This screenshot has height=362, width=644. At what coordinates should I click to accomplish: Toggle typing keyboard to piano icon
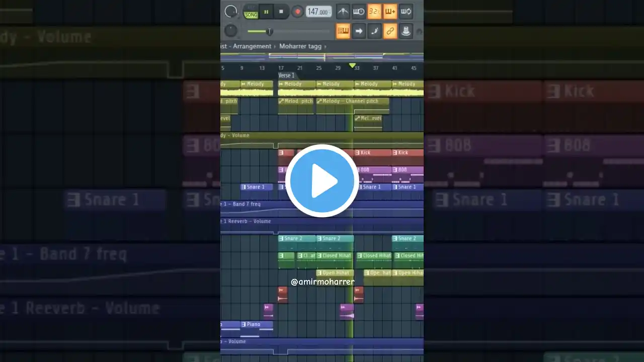click(343, 31)
